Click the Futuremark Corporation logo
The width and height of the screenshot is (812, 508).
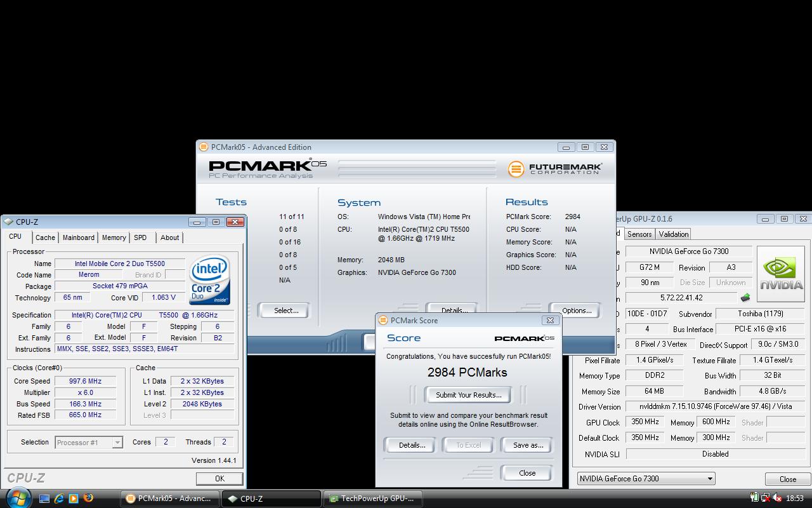click(x=555, y=169)
